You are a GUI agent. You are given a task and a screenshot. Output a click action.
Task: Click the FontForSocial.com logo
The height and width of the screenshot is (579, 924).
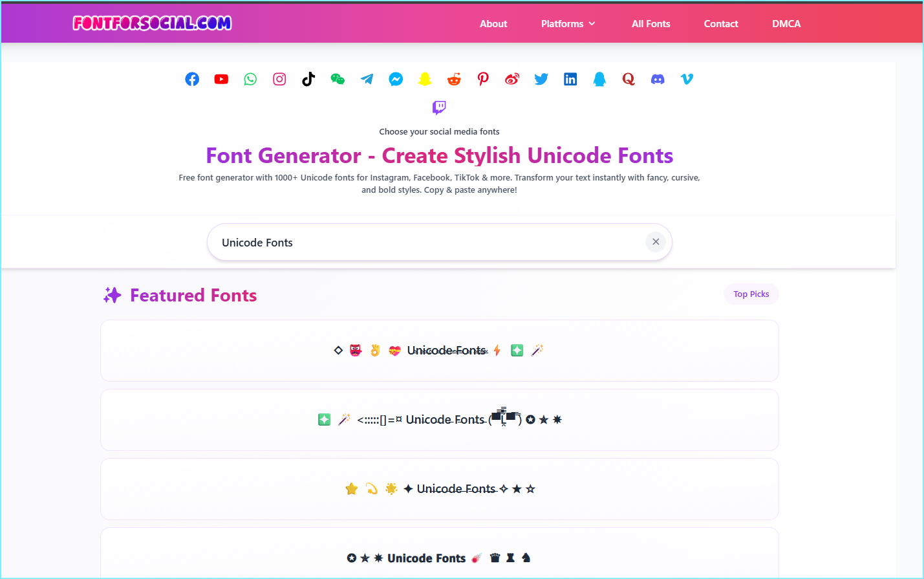click(152, 23)
